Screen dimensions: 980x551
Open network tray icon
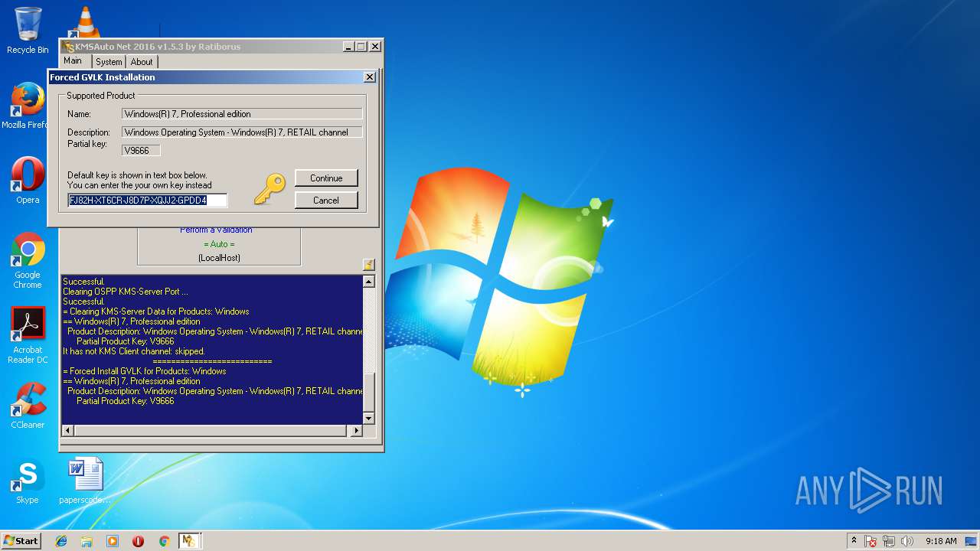889,541
